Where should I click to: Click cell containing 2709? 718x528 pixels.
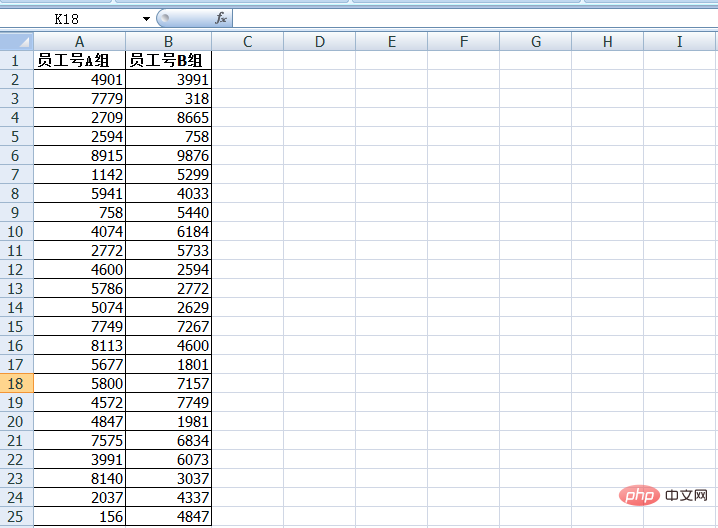(x=80, y=117)
